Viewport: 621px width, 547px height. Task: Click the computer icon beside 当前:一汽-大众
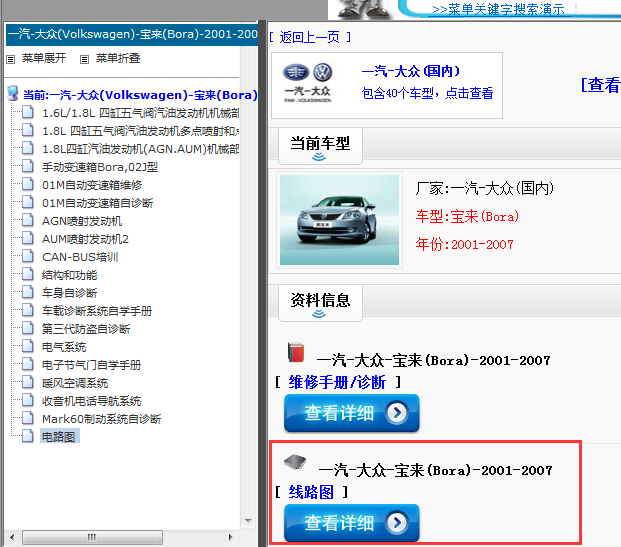(x=13, y=93)
